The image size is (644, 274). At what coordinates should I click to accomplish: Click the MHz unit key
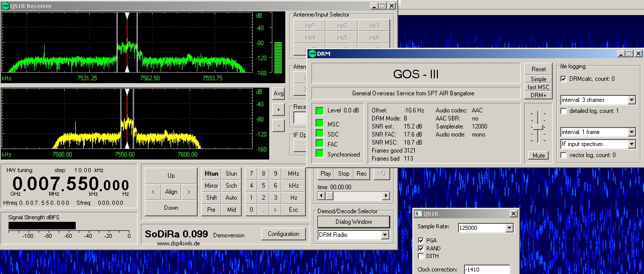tap(293, 174)
